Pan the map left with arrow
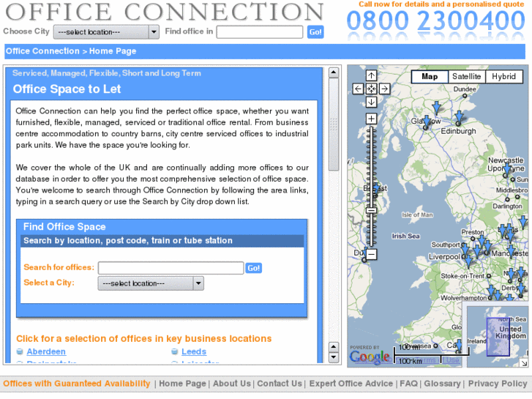 [358, 89]
